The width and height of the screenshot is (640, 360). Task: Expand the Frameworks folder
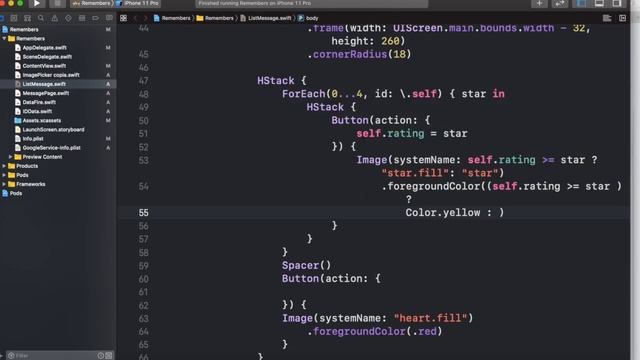[x=4, y=184]
